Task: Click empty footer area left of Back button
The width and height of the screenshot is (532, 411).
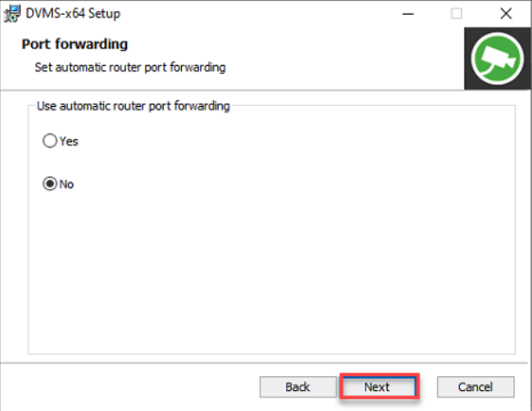Action: 129,386
